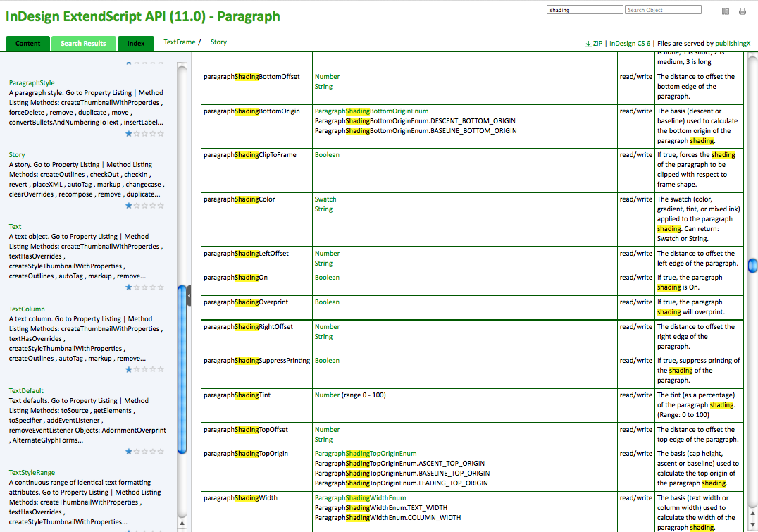The image size is (758, 532).
Task: Open the ParagraphStyle entry in the sidebar
Action: 31,82
